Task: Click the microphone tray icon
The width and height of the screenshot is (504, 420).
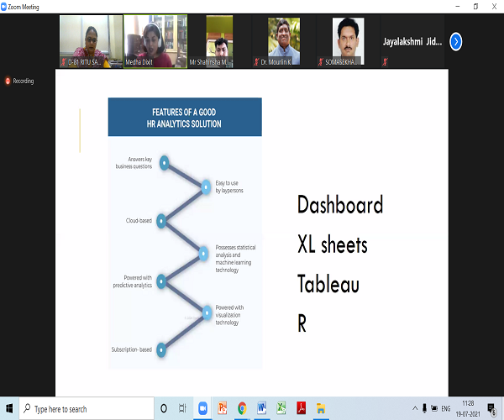Action: [424, 408]
